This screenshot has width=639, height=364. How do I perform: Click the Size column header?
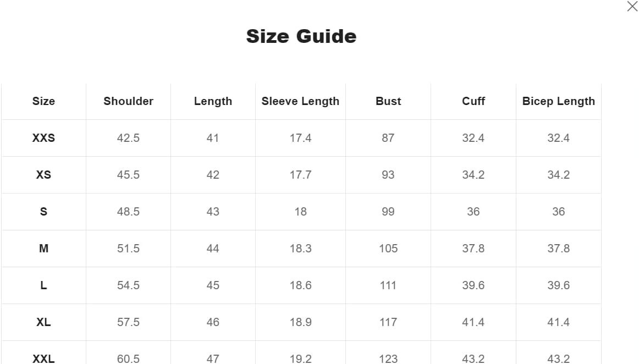point(43,101)
